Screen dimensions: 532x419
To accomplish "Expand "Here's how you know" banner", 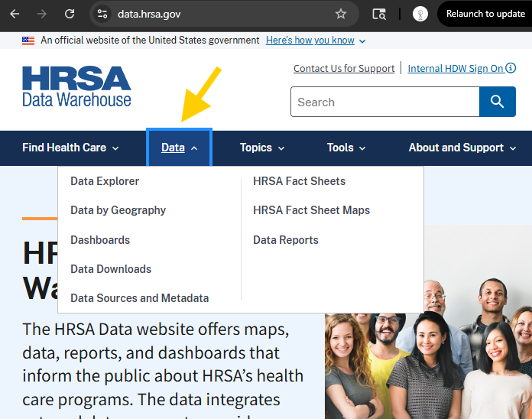I will [315, 41].
